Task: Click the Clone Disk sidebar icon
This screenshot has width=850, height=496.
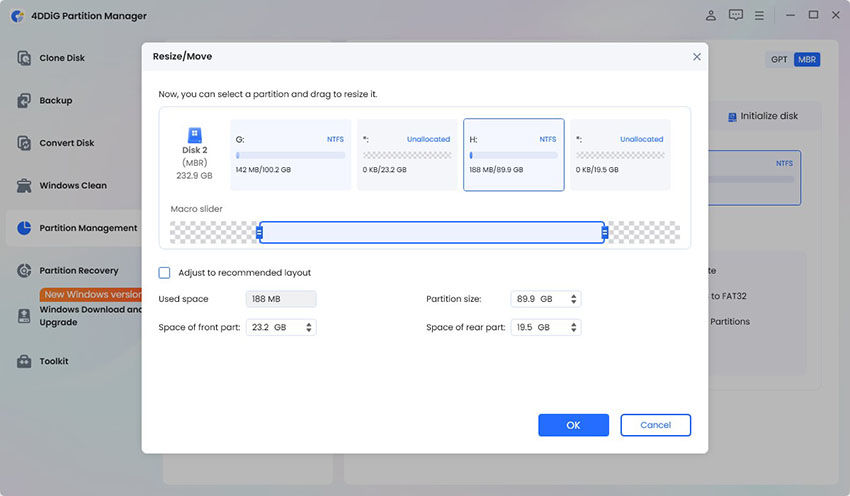Action: [x=24, y=58]
